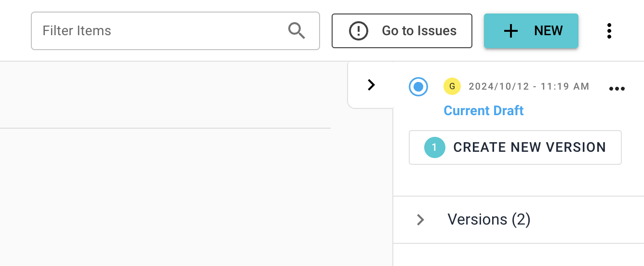Click the 2024/10/12 - 11:19 AM timestamp
644x266 pixels.
click(529, 87)
